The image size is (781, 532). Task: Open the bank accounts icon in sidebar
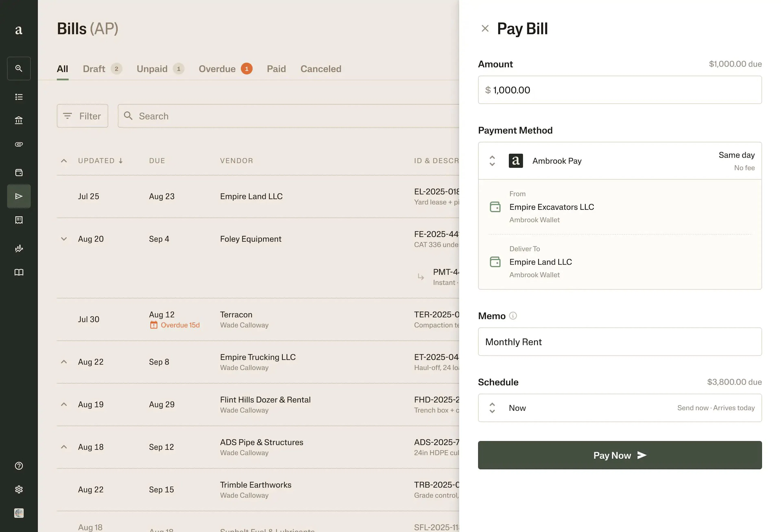(19, 120)
